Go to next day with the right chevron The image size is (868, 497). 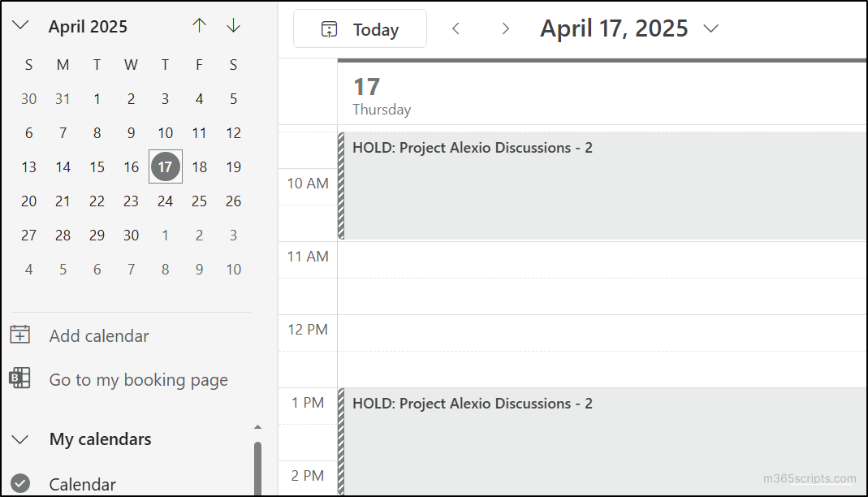click(x=505, y=28)
